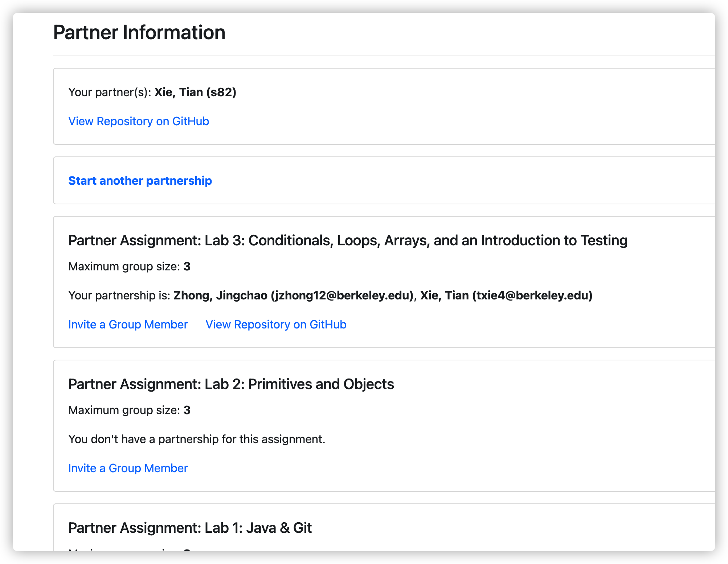Click Lab 3 Maximum group size text
728x564 pixels.
130,266
